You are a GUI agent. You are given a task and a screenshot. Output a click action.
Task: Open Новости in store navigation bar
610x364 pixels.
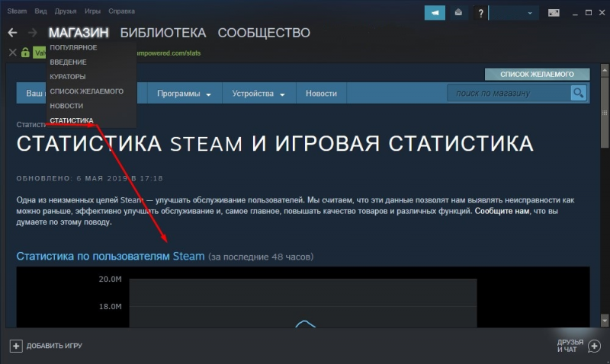[x=321, y=94]
